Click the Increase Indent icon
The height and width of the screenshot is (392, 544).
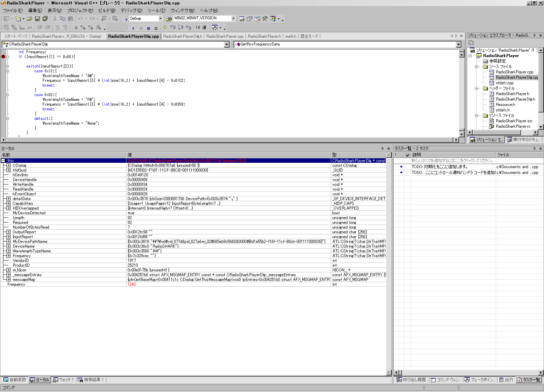click(48, 28)
